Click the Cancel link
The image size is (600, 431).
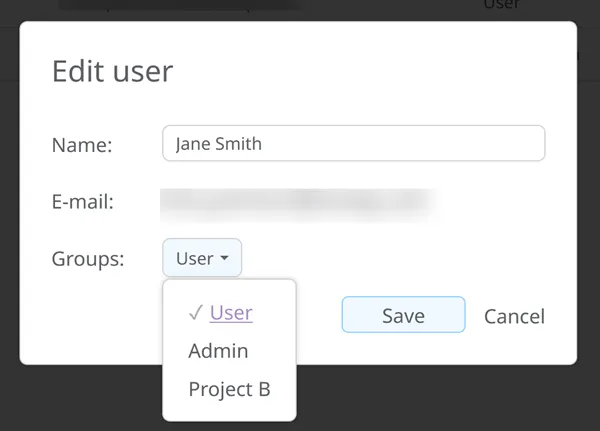point(514,316)
